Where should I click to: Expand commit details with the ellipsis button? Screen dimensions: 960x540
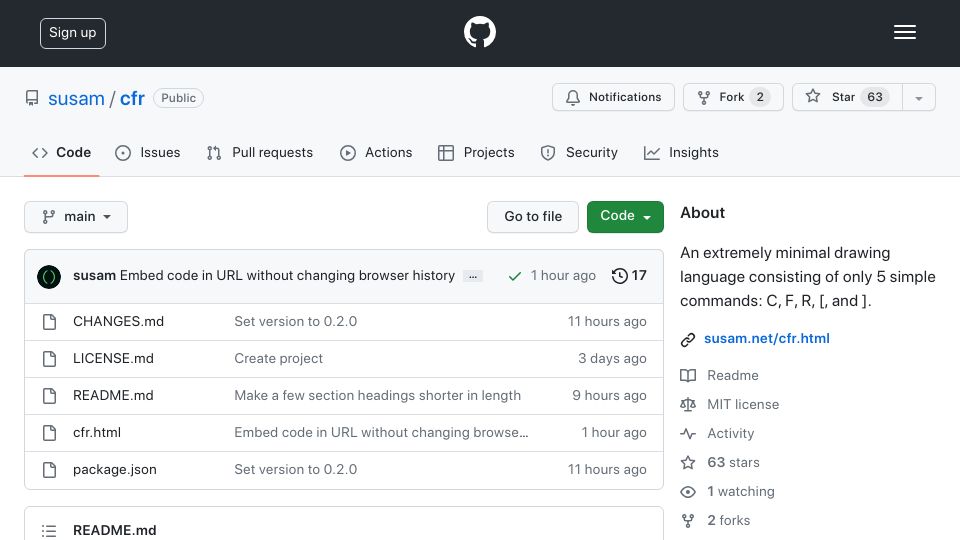(x=473, y=276)
